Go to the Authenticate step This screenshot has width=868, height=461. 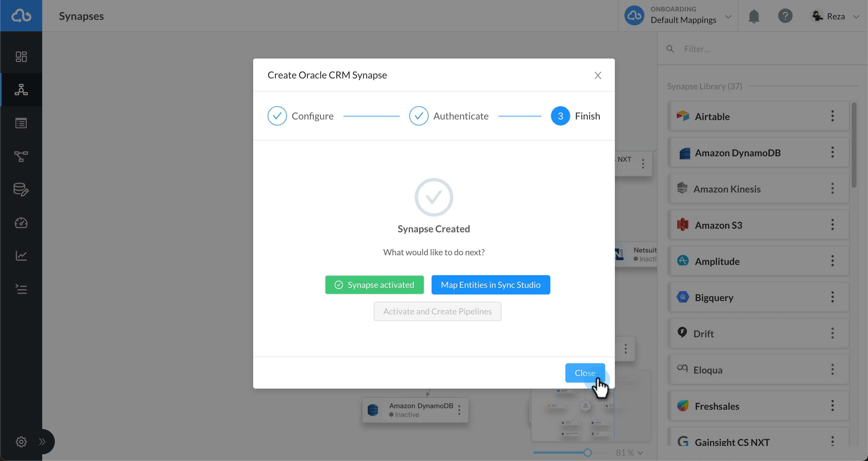449,116
